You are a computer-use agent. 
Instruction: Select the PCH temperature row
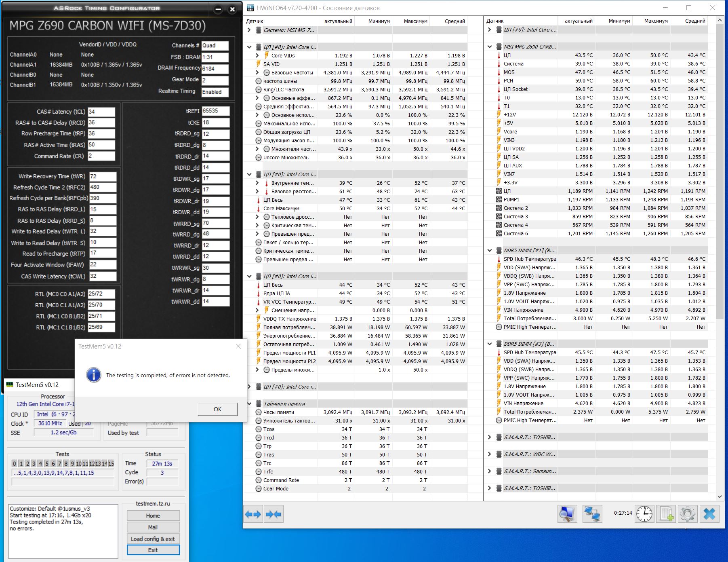coord(596,80)
